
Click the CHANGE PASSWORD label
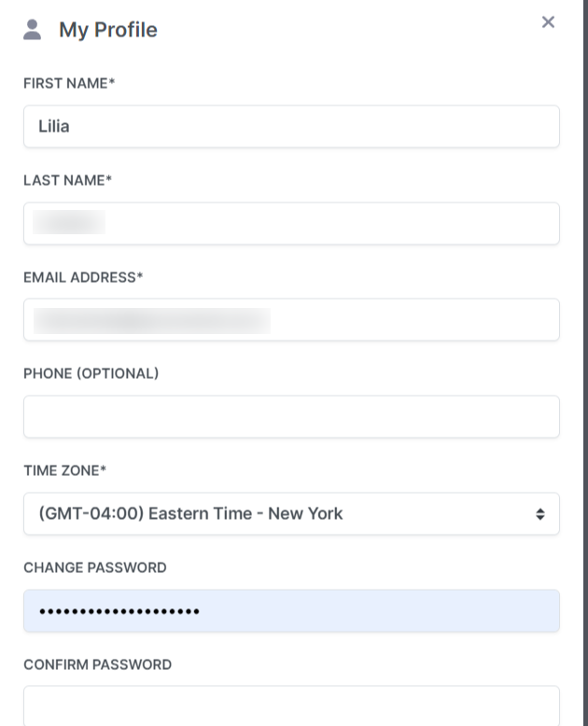click(x=95, y=567)
